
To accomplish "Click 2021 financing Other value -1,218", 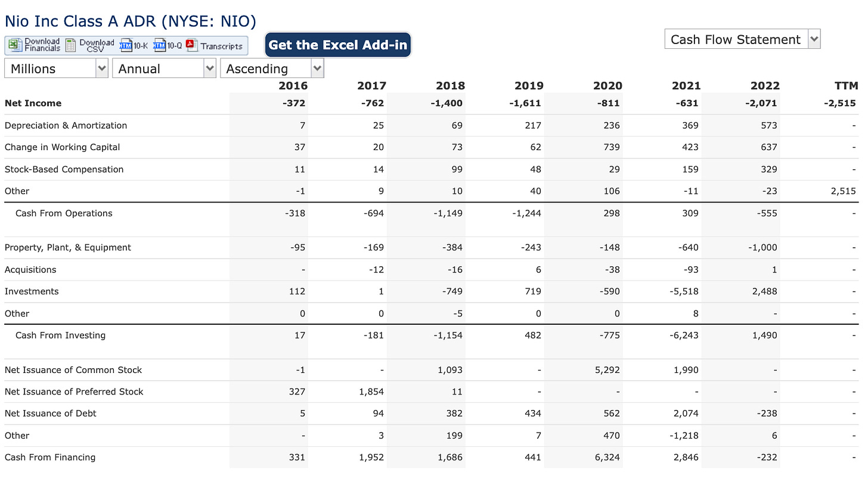I will tap(683, 436).
